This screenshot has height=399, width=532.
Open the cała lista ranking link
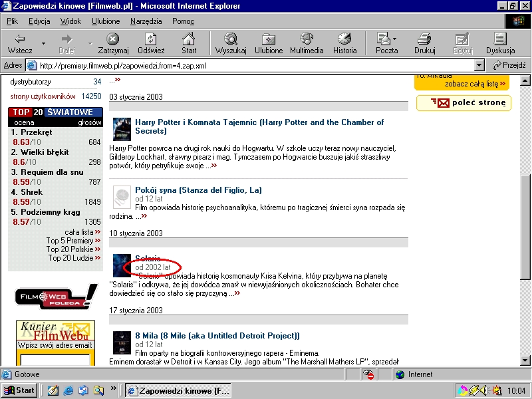click(x=82, y=232)
